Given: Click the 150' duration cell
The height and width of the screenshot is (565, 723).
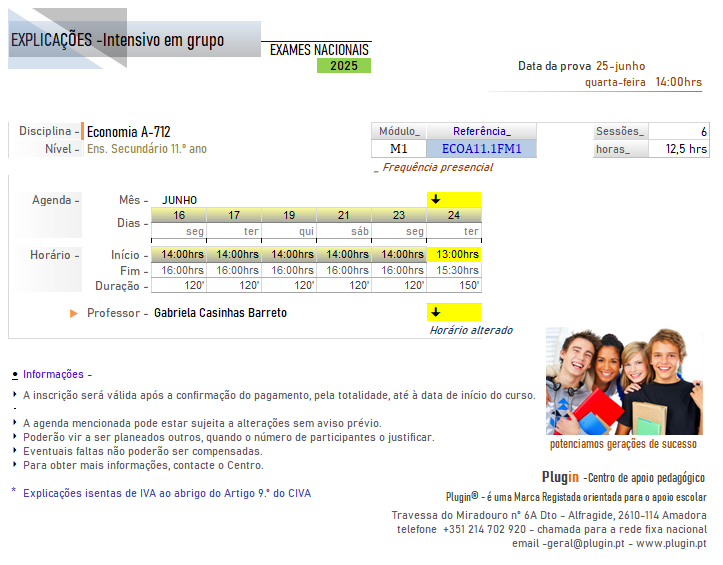Looking at the screenshot, I should coord(454,286).
